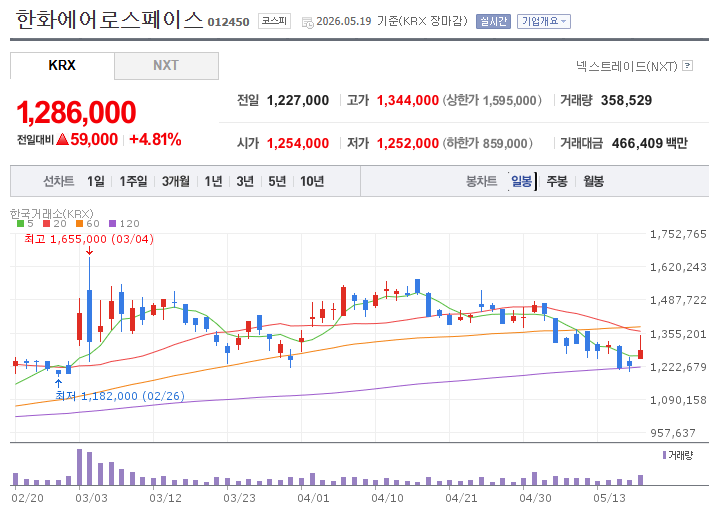
Task: Switch to the KRX tab
Action: coord(62,66)
